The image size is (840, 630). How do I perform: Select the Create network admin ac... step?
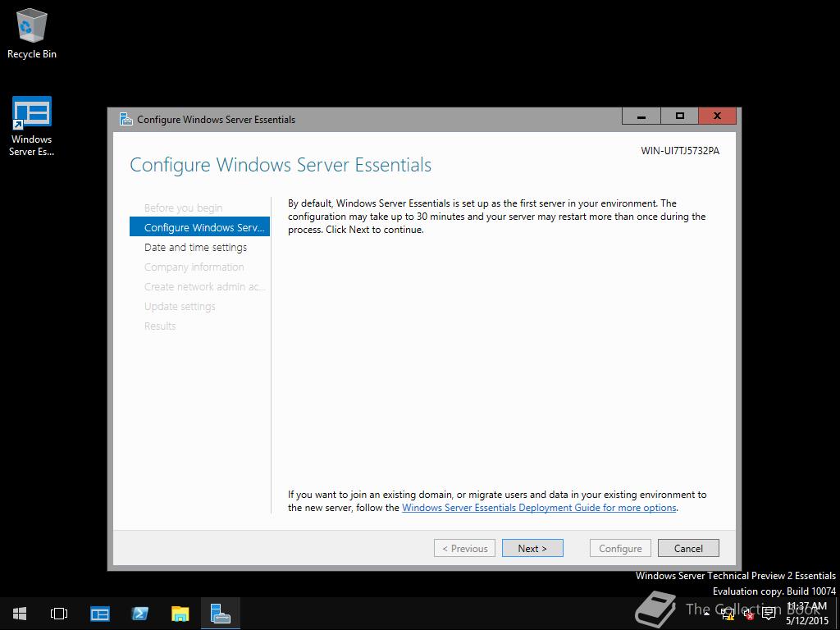coord(204,286)
